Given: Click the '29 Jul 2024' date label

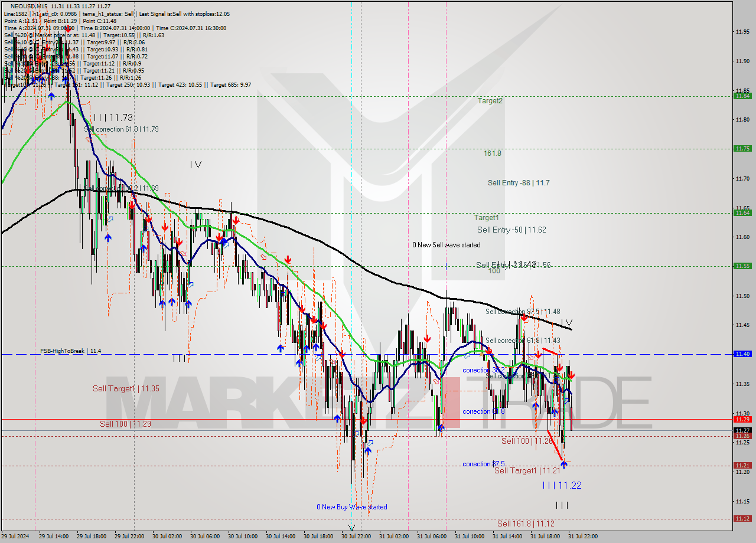Looking at the screenshot, I should pos(16,537).
